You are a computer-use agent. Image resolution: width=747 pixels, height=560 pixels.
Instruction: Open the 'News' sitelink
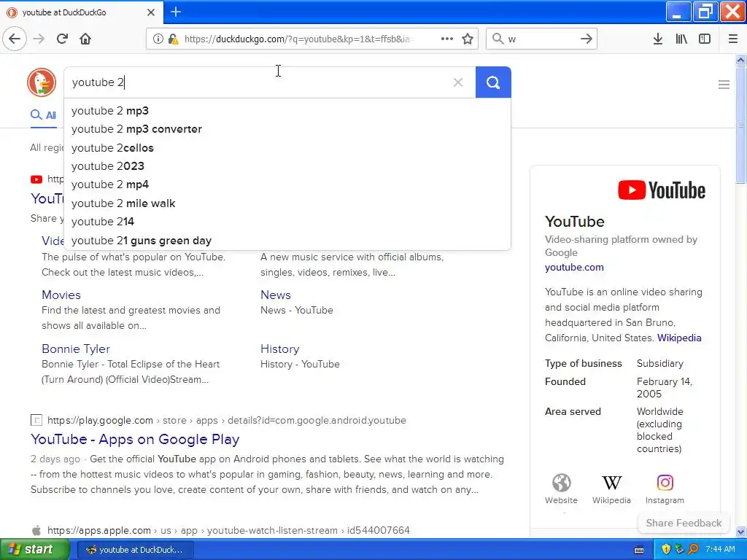275,295
